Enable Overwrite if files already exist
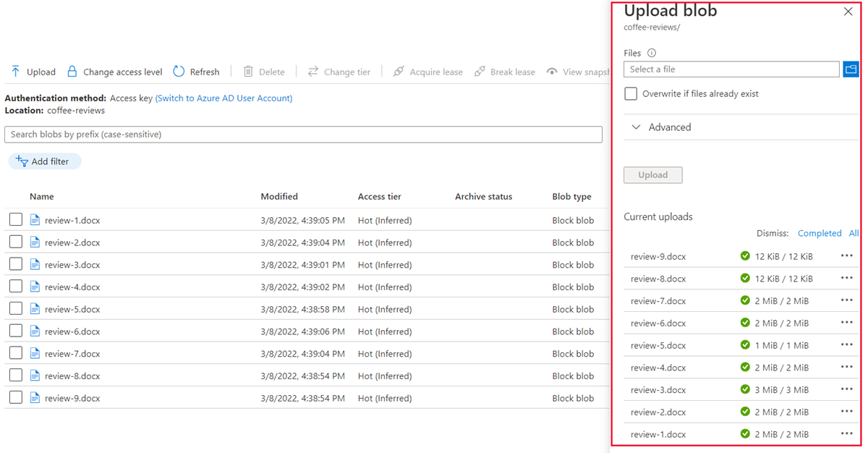Viewport: 868px width, 453px height. (x=631, y=94)
